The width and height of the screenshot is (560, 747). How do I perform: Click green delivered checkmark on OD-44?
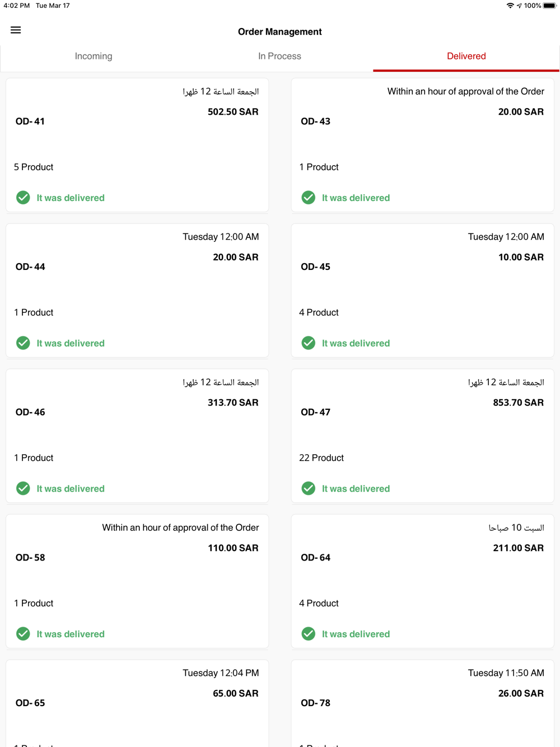pos(23,343)
